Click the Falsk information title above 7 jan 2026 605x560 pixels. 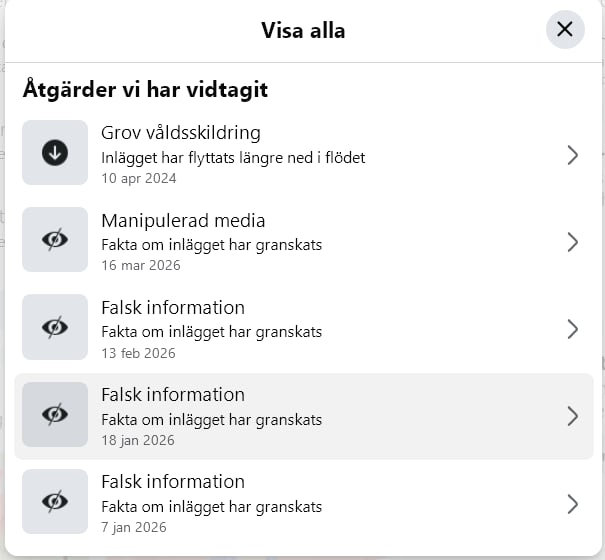pyautogui.click(x=173, y=481)
